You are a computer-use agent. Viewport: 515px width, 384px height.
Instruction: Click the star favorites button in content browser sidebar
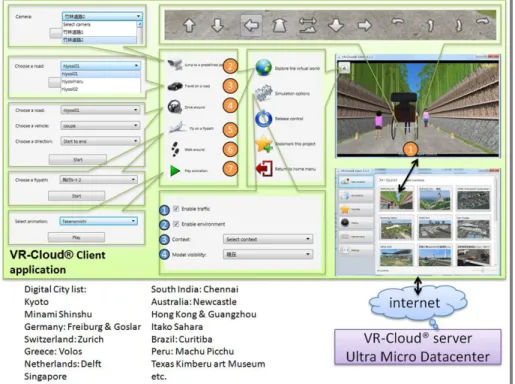(356, 209)
